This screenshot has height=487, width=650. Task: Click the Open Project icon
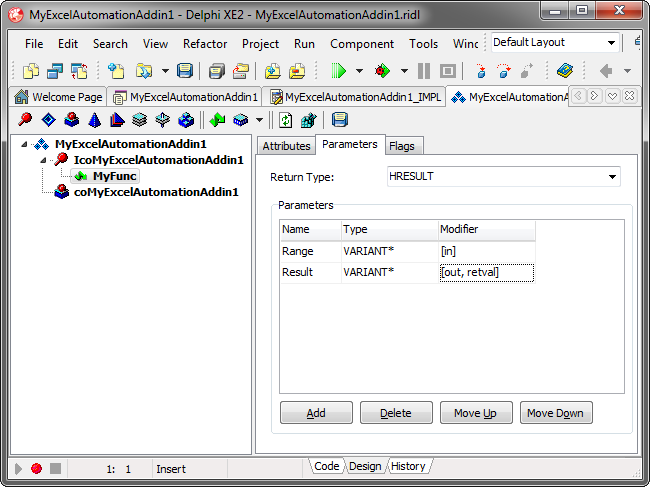click(240, 71)
